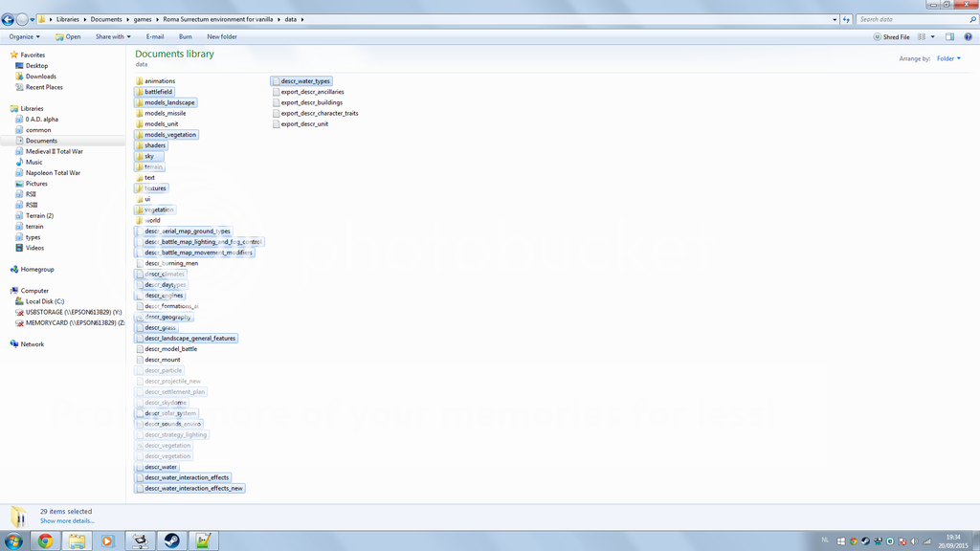Open the battlefield folder
This screenshot has width=980, height=551.
click(158, 92)
